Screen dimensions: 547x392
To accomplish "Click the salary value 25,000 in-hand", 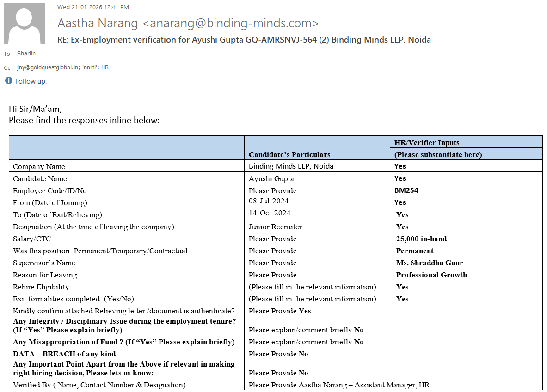I will point(421,239).
